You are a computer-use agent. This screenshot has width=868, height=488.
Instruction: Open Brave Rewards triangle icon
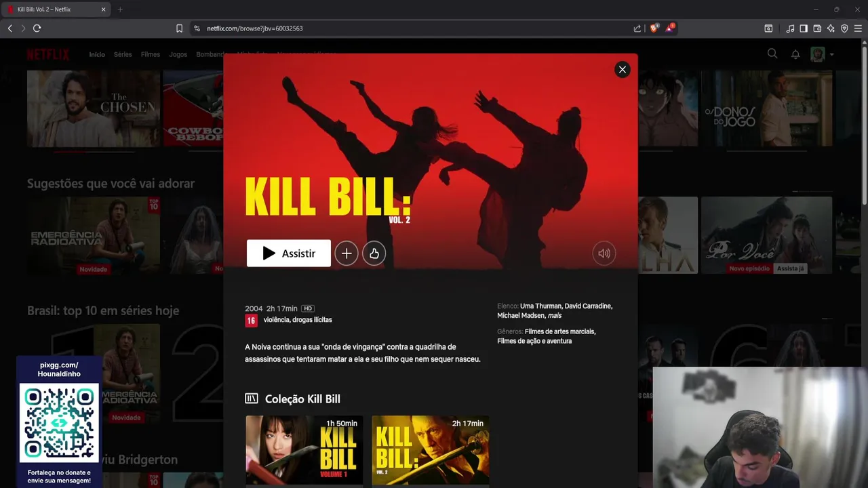click(669, 28)
